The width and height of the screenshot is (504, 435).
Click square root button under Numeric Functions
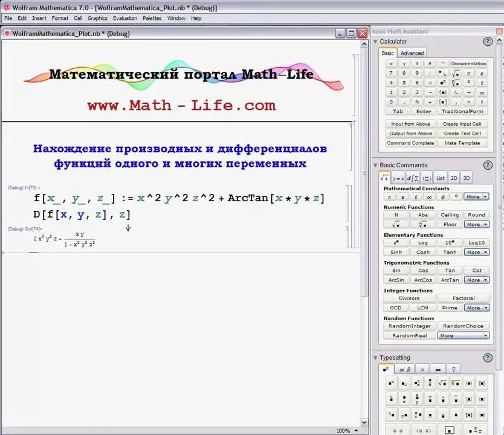(396, 224)
